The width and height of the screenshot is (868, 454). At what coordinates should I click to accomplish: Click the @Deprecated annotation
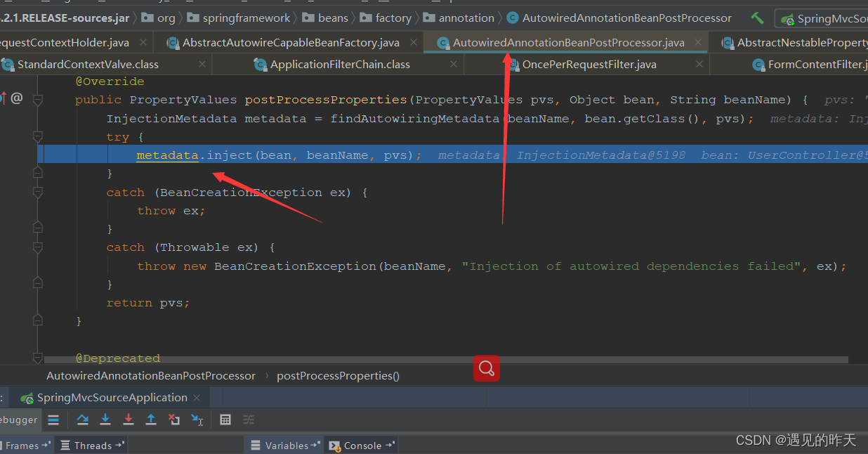(118, 358)
